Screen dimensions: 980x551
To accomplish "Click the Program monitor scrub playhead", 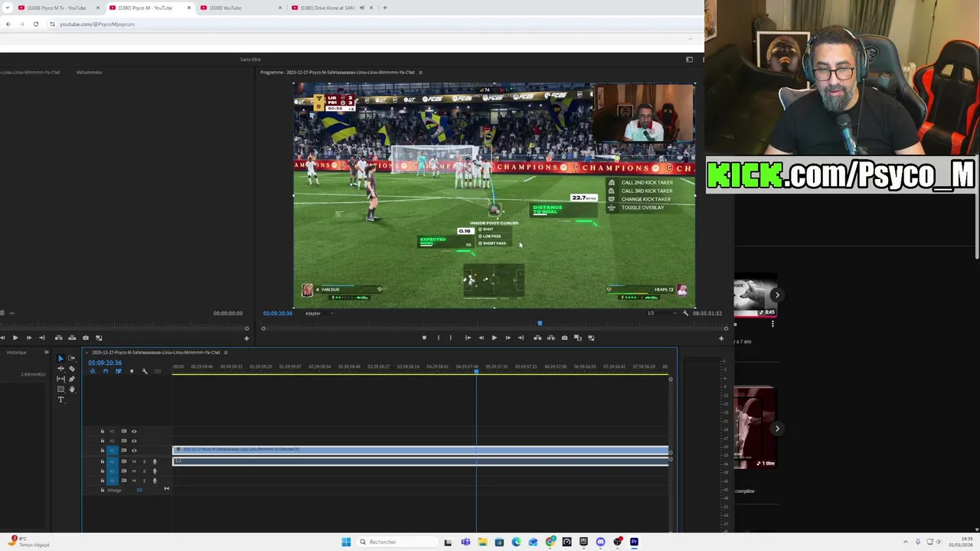I will pyautogui.click(x=540, y=323).
